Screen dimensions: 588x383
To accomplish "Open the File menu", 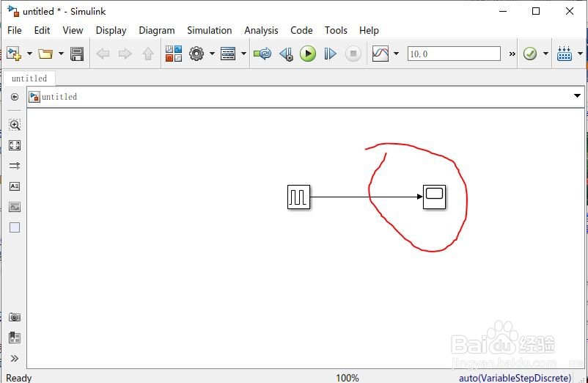I will pyautogui.click(x=15, y=30).
